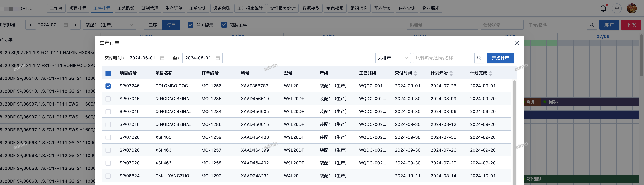Screen dimensions: 644x185
Task: Click the search icon beside 单号/物料
Action: tap(592, 25)
